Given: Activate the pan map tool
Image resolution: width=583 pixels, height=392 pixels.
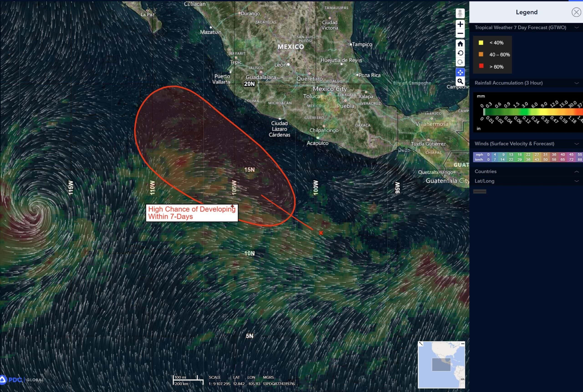Looking at the screenshot, I should pyautogui.click(x=460, y=72).
